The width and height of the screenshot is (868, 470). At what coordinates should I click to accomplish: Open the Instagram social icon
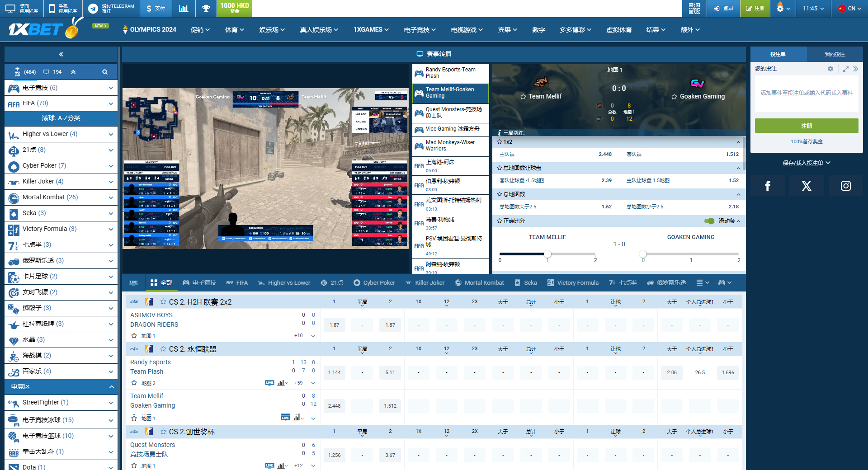(x=845, y=186)
